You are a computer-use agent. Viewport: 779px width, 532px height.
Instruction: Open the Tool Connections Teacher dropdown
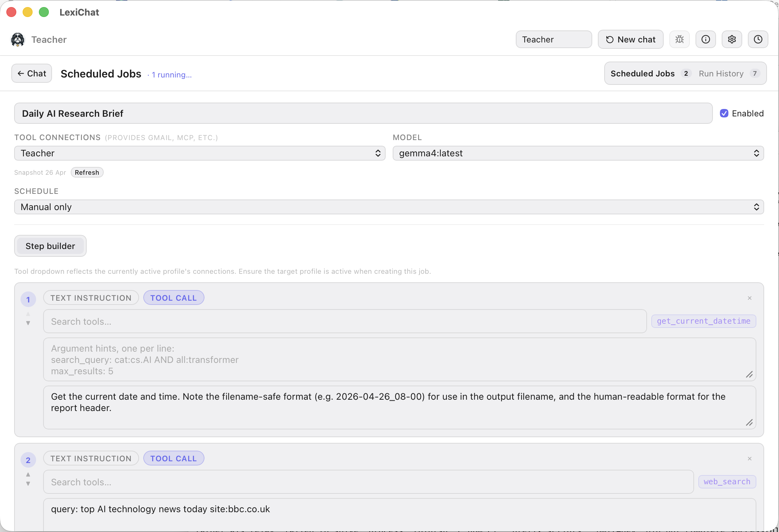(200, 153)
